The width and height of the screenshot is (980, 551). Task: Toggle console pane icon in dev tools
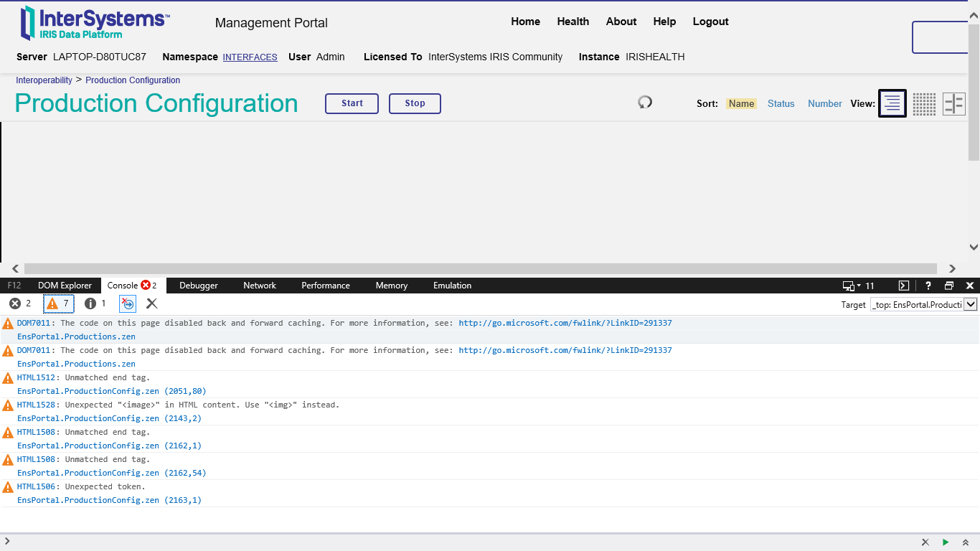coord(904,286)
